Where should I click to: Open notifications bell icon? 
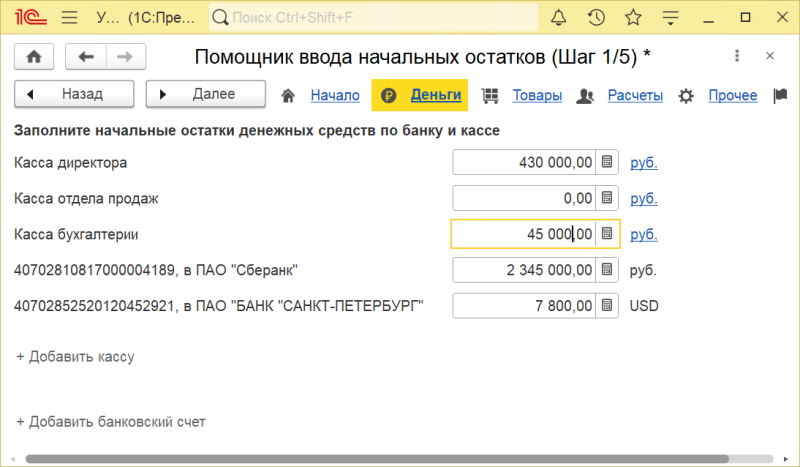559,18
